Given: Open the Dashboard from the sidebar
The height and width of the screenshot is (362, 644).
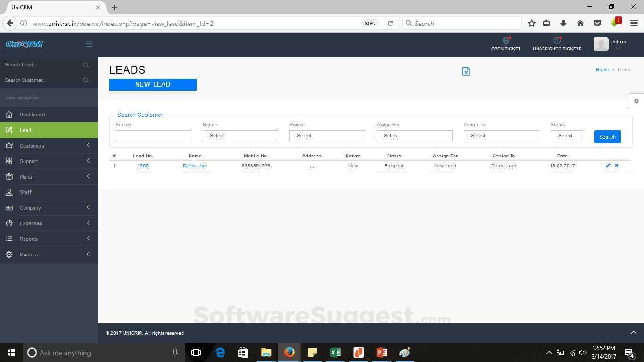Looking at the screenshot, I should coord(32,115).
